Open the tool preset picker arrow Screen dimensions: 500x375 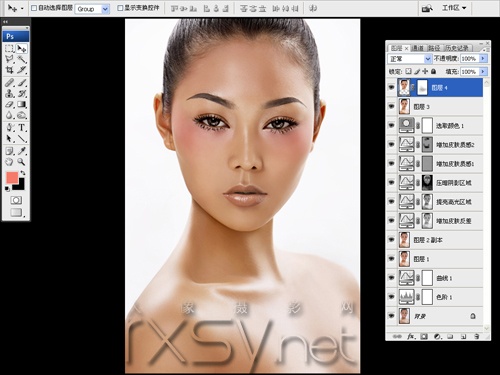pos(22,8)
